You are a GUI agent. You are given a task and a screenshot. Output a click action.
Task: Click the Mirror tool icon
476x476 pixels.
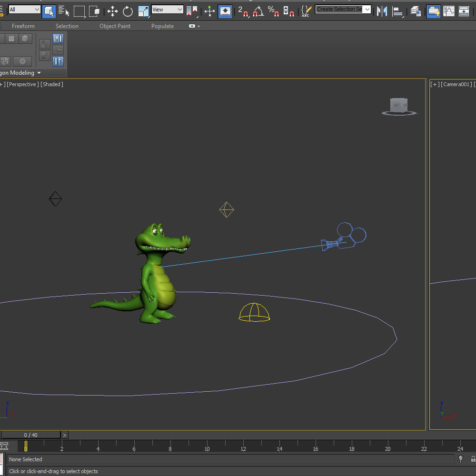382,11
